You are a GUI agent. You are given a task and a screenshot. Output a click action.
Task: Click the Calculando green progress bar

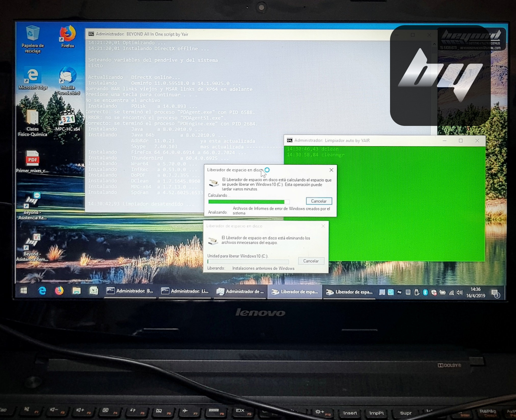[x=246, y=201]
